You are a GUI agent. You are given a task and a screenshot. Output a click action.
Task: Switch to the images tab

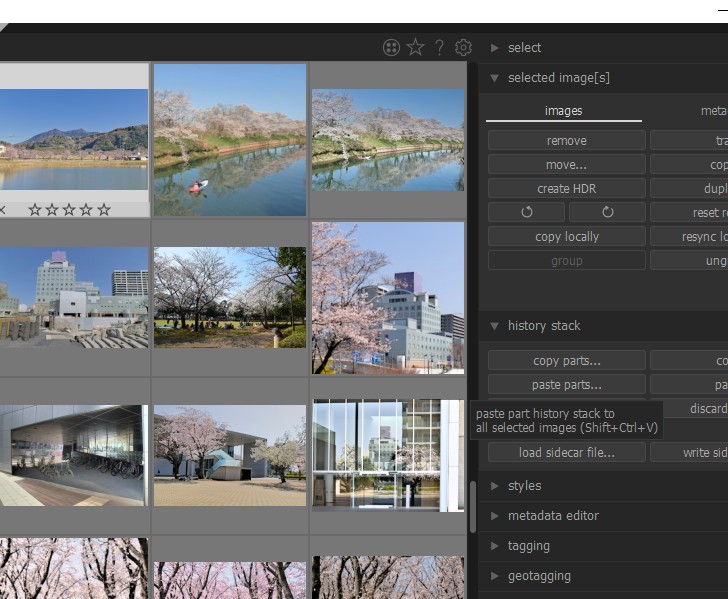(563, 111)
